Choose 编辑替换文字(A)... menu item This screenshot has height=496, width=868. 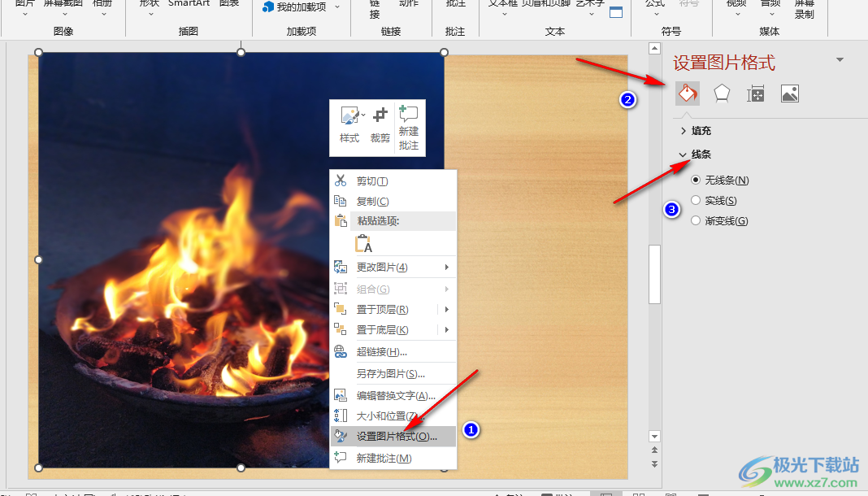393,396
